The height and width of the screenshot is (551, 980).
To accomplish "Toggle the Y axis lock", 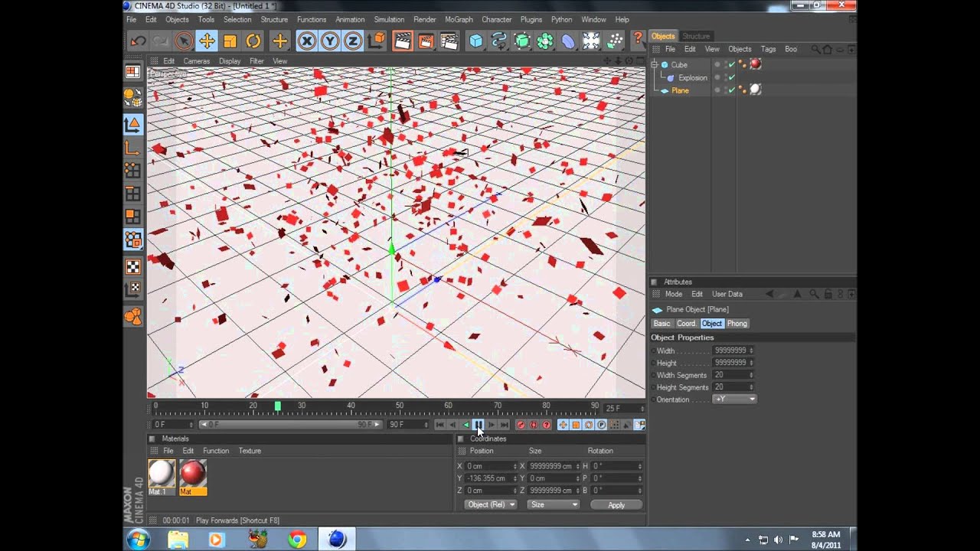I will pos(330,41).
